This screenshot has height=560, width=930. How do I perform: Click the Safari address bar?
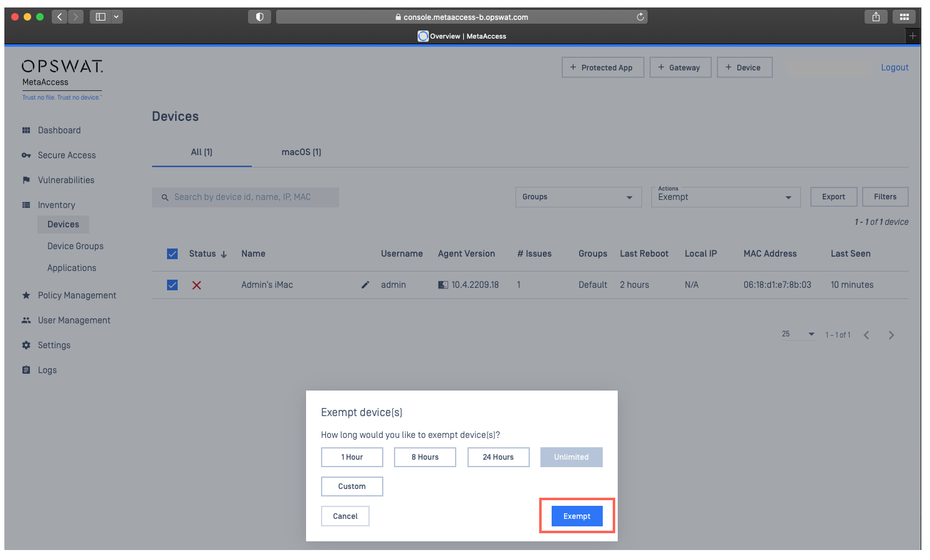point(462,17)
